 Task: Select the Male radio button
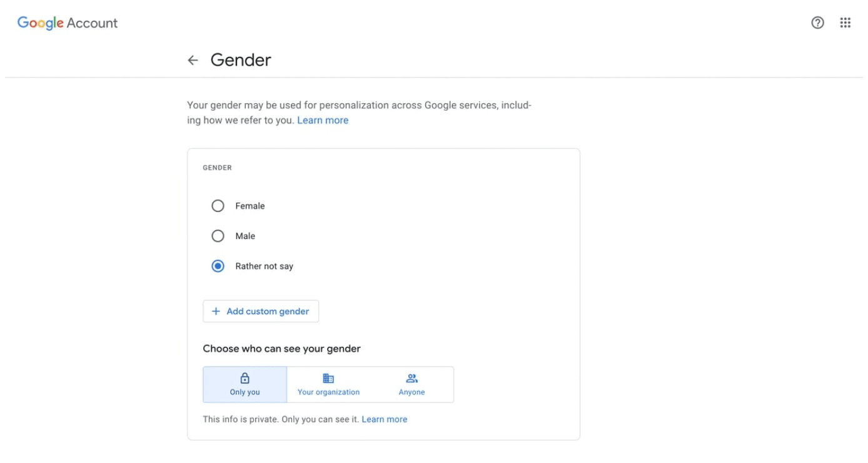(218, 236)
